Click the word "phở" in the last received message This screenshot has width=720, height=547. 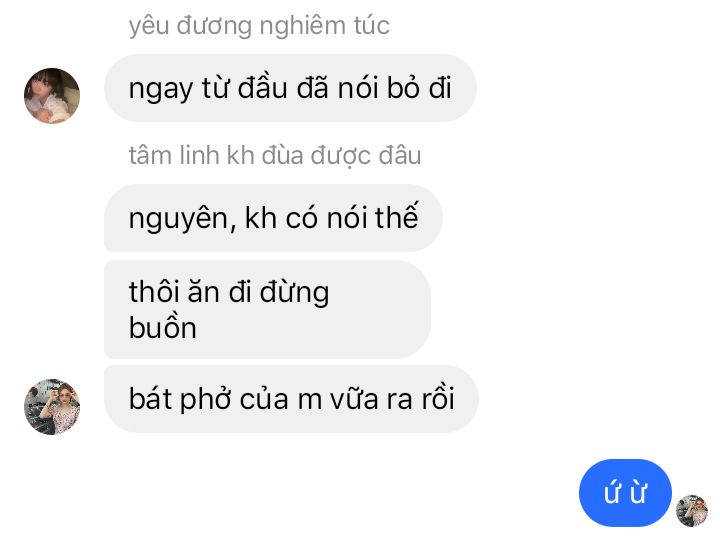205,400
